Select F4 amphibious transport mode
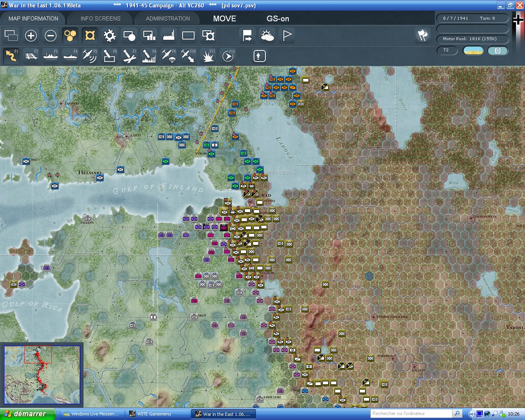525x420 pixels. click(70, 56)
